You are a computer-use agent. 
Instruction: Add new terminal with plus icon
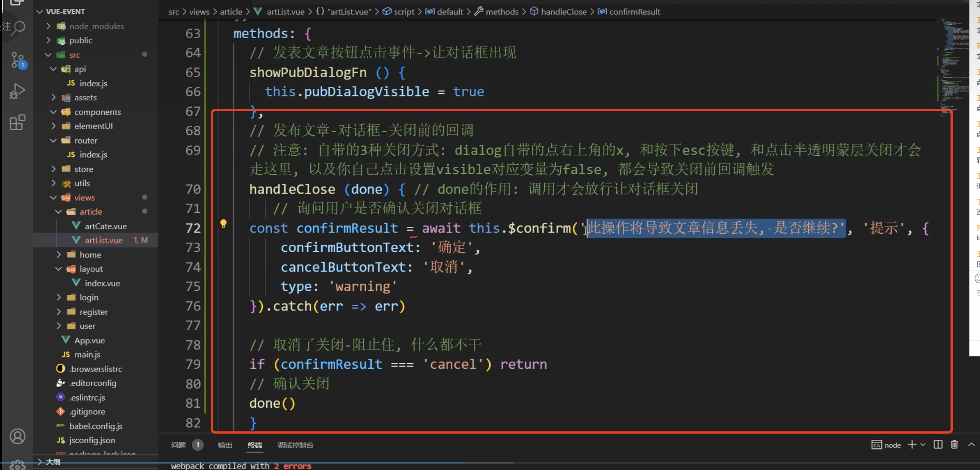pos(912,445)
